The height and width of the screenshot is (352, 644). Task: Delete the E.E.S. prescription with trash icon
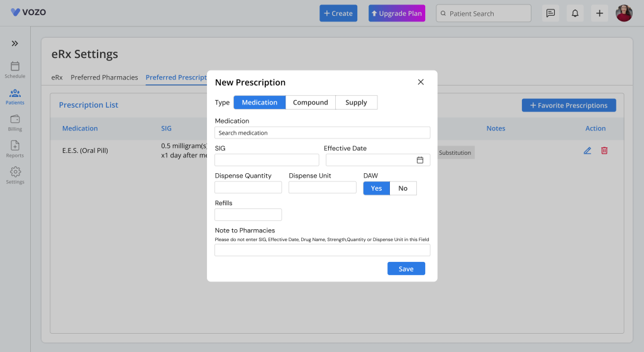pos(604,150)
